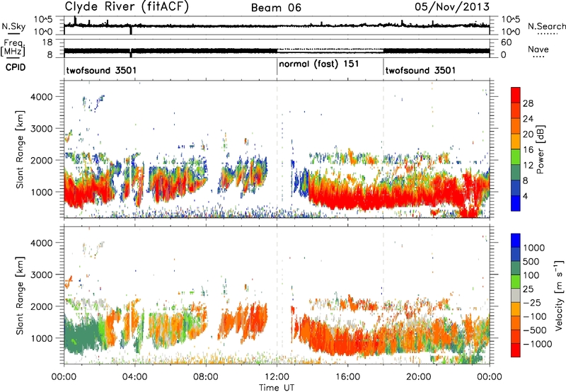Click the dotted N.Search legend line sample
Image resolution: width=566 pixels, height=392 pixels.
point(548,34)
